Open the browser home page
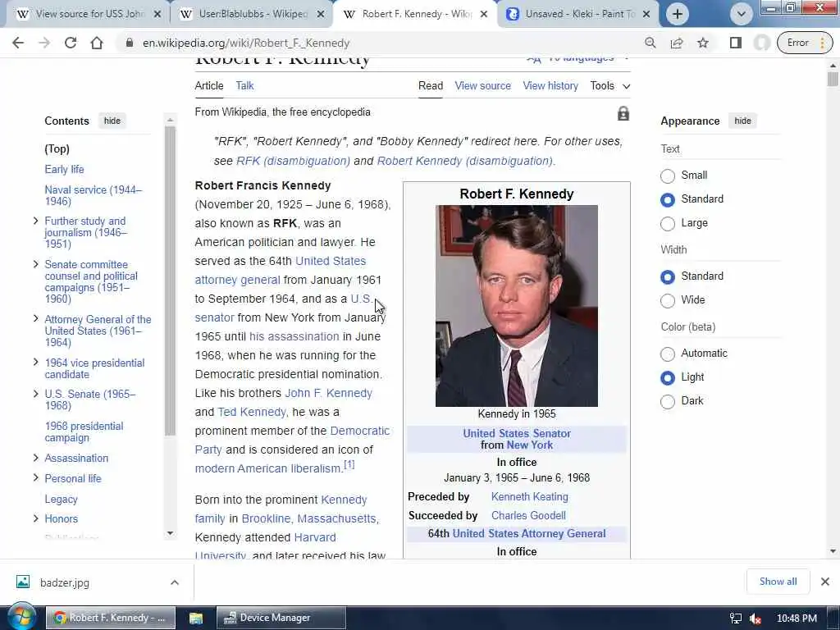Screen dimensions: 840x630 click(97, 43)
